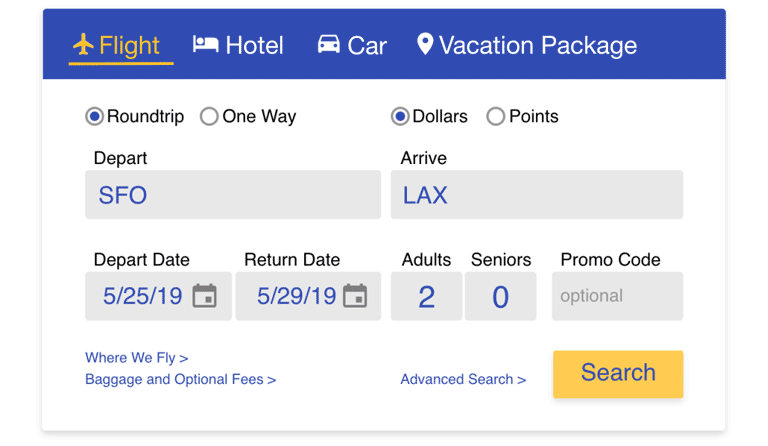The height and width of the screenshot is (446, 768).
Task: Open Baggage and Optional Fees link
Action: [x=181, y=379]
